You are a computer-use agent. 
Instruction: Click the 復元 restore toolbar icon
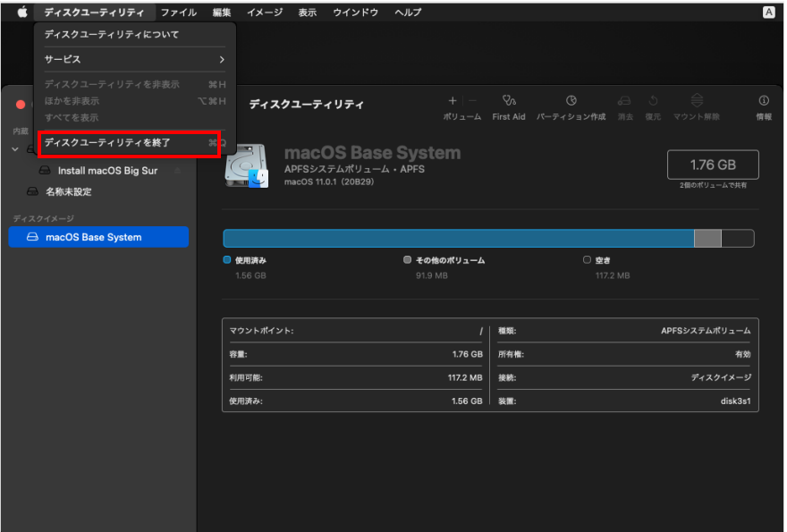(x=653, y=100)
